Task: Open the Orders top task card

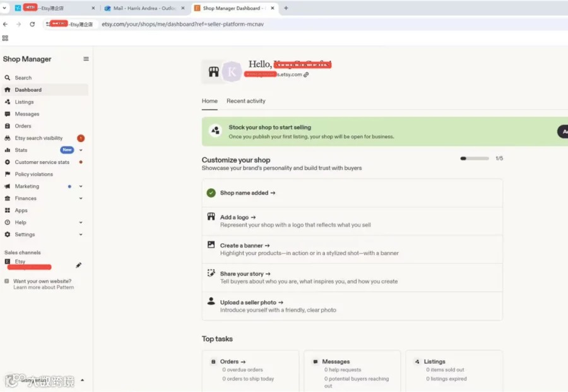Action: point(251,371)
